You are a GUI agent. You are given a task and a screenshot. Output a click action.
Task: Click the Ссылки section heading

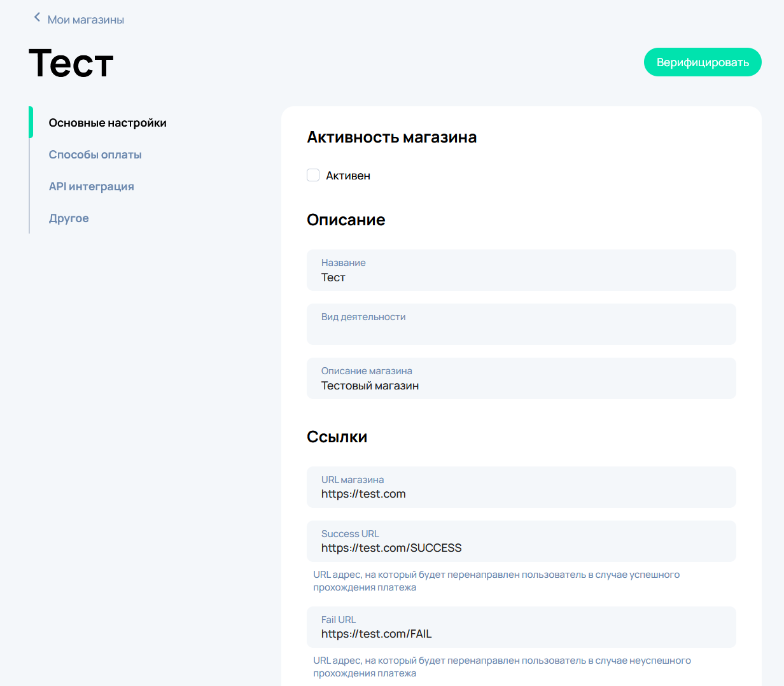(x=337, y=437)
